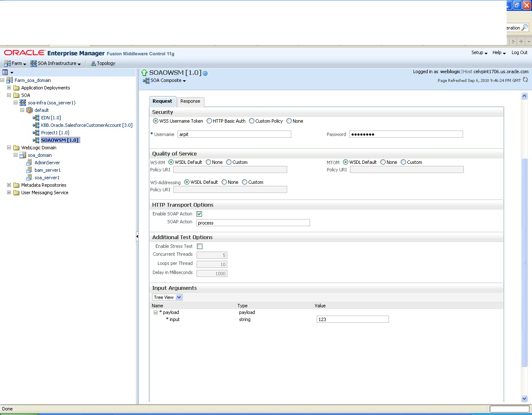Uncheck Enable SOAP Action checkbox

[199, 214]
